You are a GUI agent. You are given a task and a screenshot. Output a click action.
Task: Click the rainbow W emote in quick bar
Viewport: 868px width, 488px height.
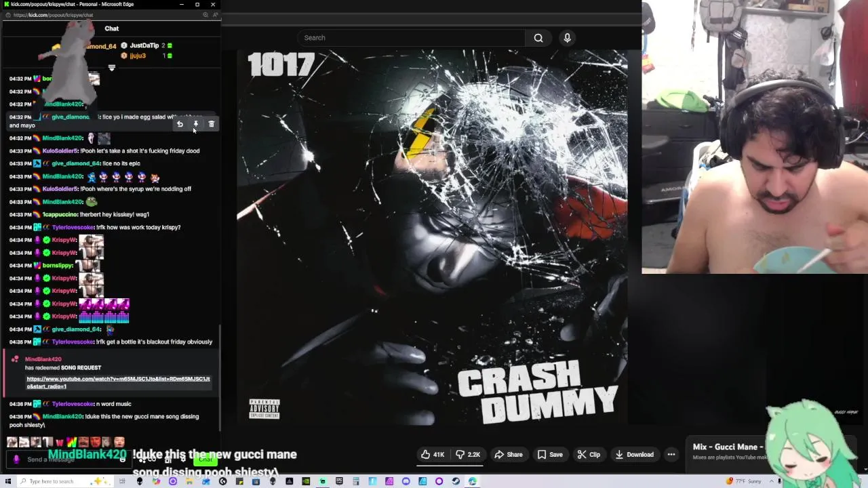(71, 443)
